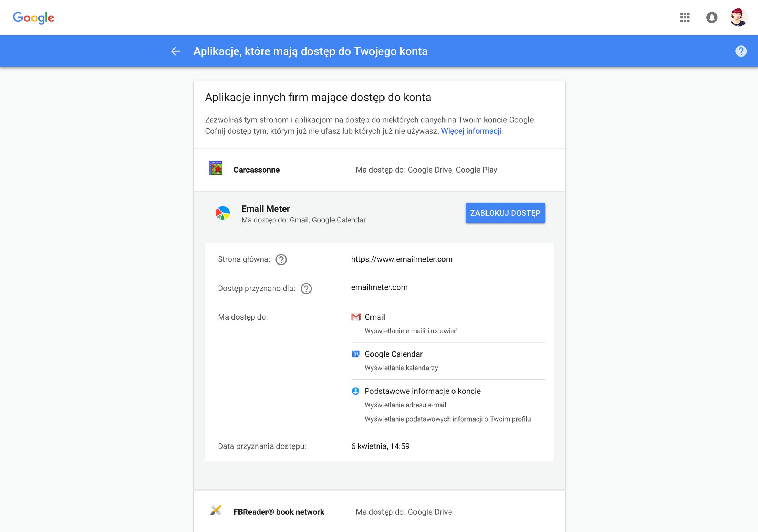Open the Więcej informacji link

point(471,131)
